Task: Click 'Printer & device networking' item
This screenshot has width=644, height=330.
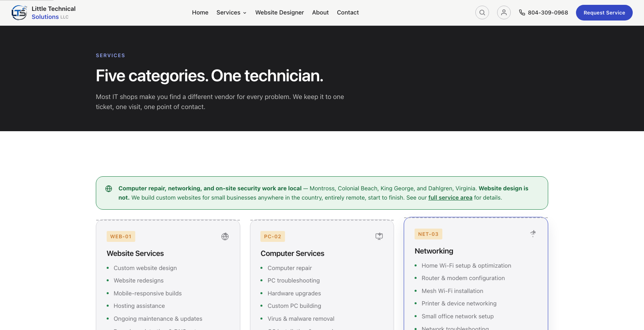Action: coord(459,303)
